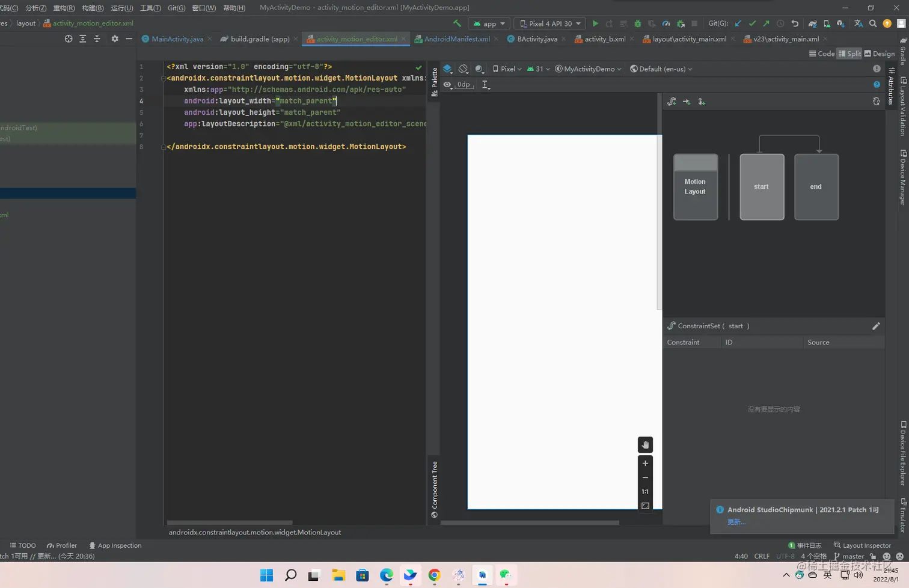Open the Pixel 4 API 30 device dropdown
This screenshot has height=588, width=909.
click(x=549, y=23)
